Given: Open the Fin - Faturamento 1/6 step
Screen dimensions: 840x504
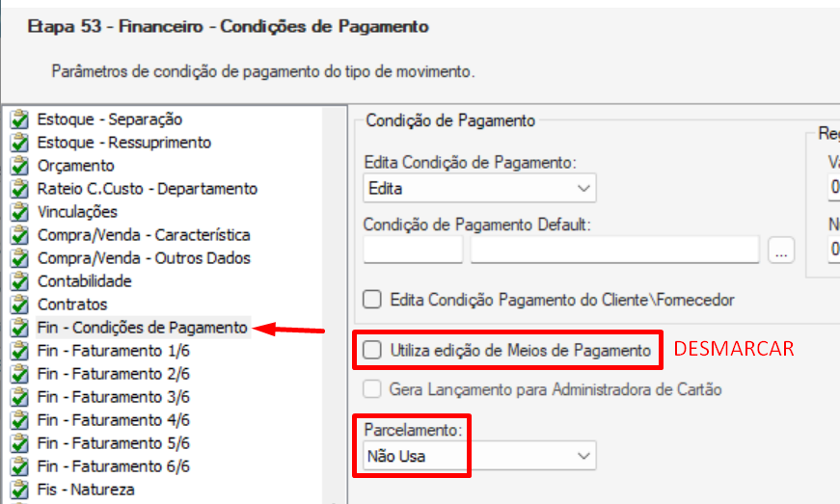Looking at the screenshot, I should click(x=113, y=351).
